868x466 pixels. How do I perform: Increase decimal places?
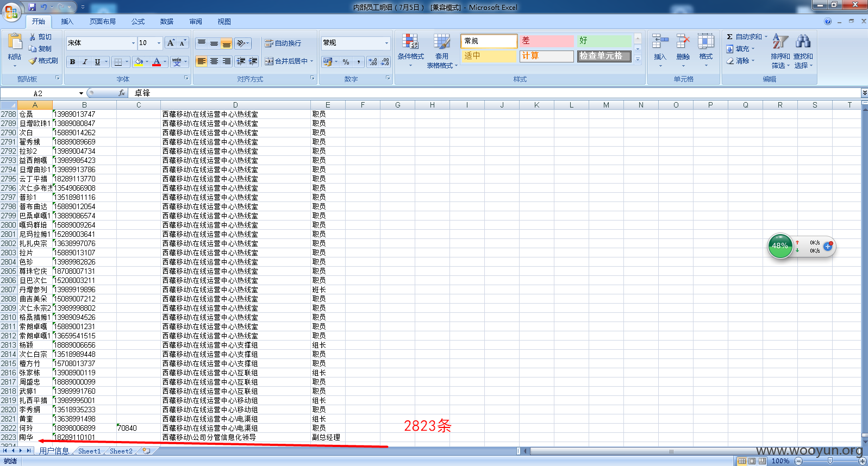pos(373,62)
